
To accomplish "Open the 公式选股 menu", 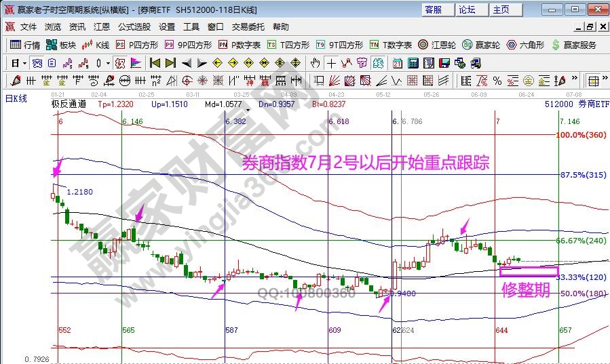I will [134, 27].
